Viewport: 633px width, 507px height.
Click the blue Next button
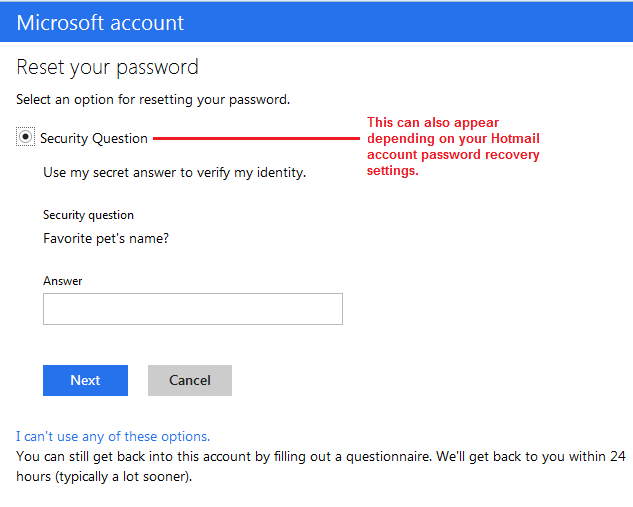pos(85,380)
